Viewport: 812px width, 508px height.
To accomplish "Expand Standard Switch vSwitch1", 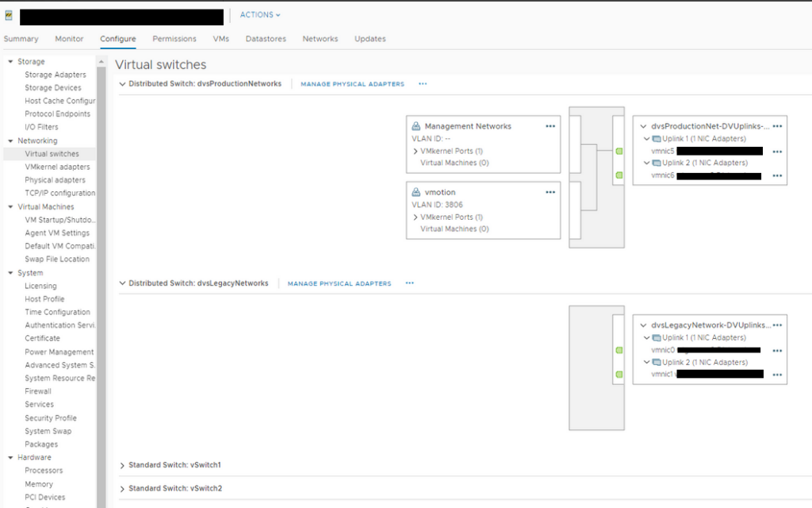I will click(x=122, y=465).
